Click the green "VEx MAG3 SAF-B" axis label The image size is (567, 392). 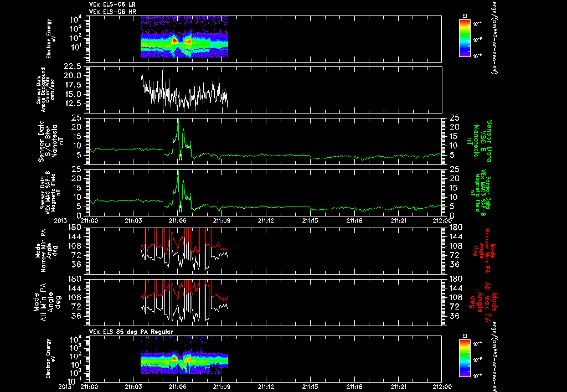482,193
